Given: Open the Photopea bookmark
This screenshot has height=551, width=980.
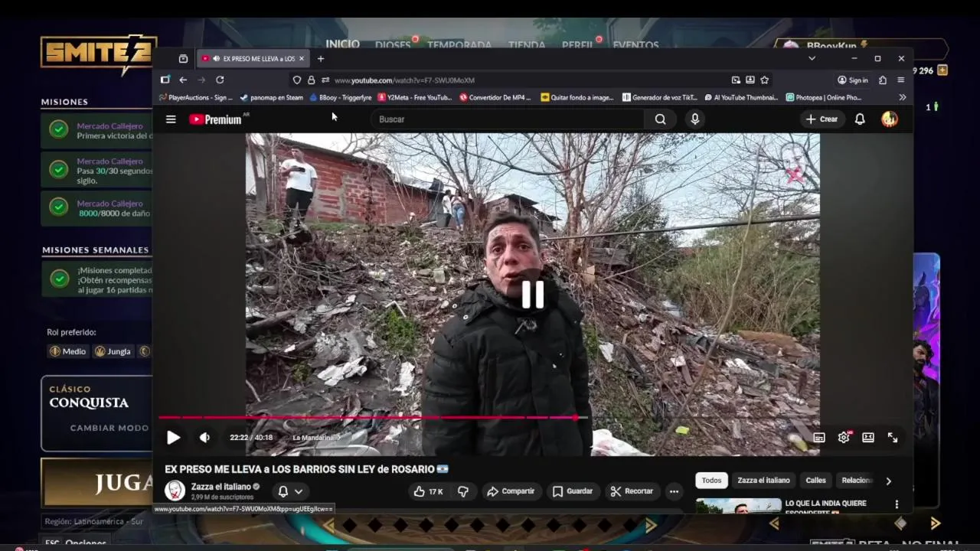Looking at the screenshot, I should (824, 97).
